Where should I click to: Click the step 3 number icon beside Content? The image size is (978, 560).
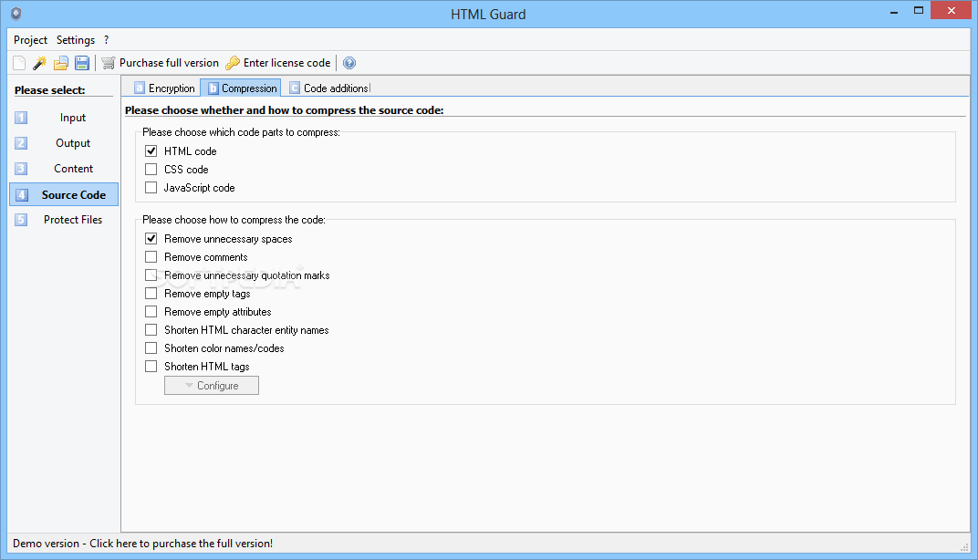coord(21,169)
